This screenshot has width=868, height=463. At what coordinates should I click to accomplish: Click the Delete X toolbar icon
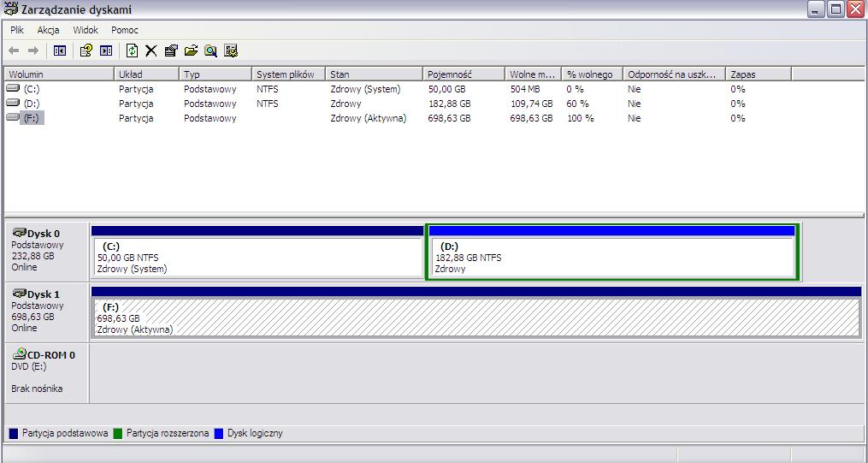tap(151, 51)
